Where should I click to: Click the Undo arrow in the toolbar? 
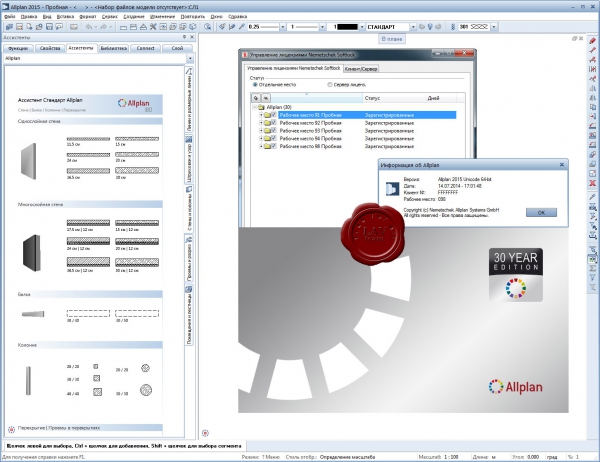89,27
